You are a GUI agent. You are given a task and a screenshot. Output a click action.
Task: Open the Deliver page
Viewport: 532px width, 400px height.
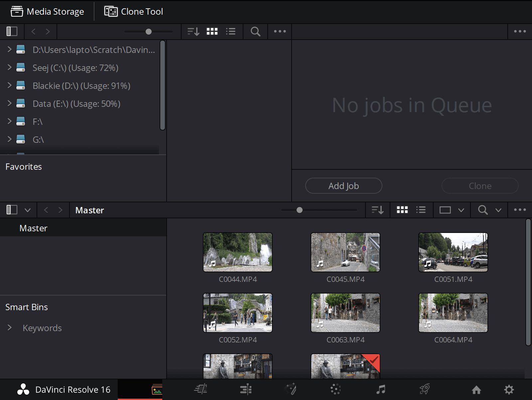(x=425, y=389)
